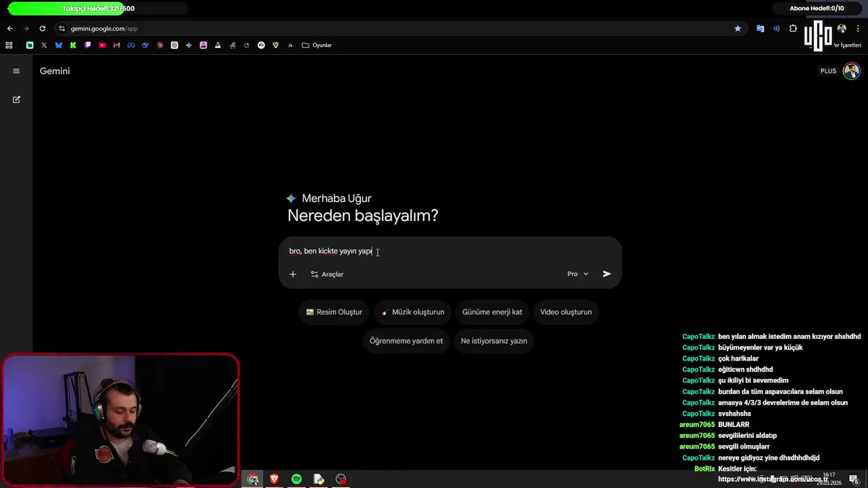The width and height of the screenshot is (868, 488).
Task: Click the blue sound-wave extension icon
Action: (x=776, y=28)
